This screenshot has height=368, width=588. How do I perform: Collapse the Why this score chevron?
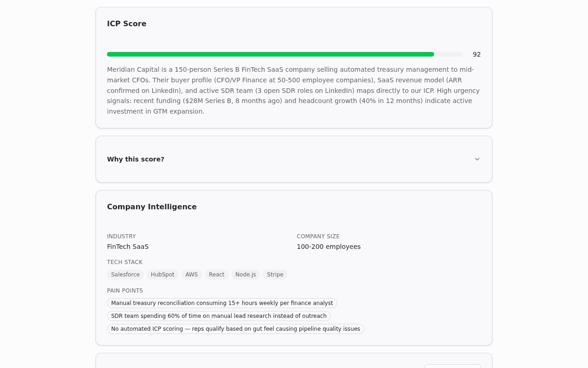(477, 159)
